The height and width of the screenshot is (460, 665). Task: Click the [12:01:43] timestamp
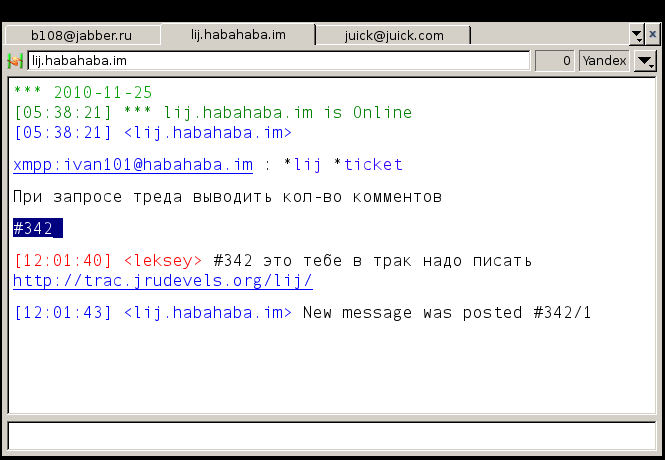[63, 313]
